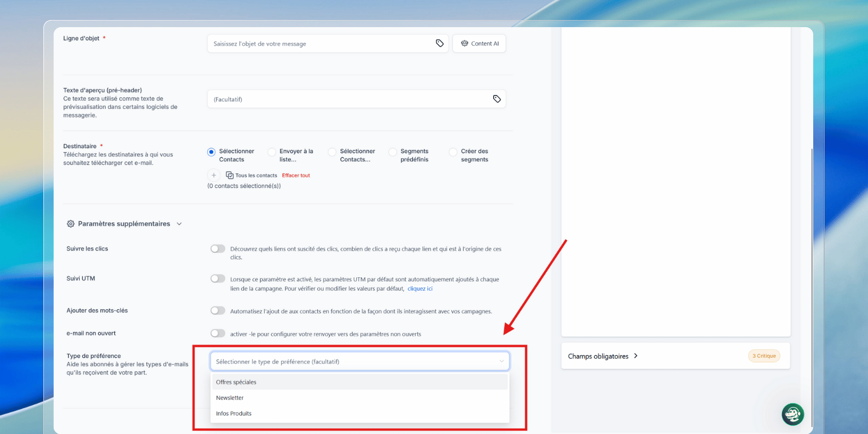Collapse the Paramètres supplémentaires section chevron
The width and height of the screenshot is (868, 434).
tap(179, 224)
